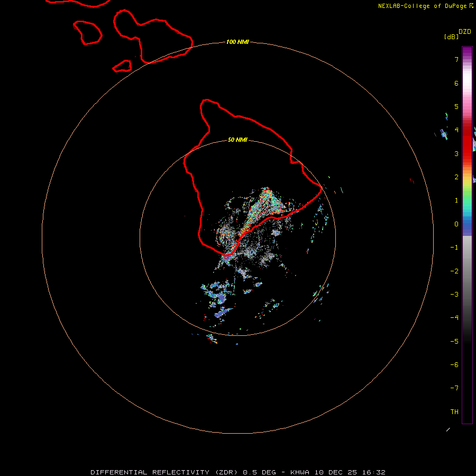
Task: Click the 5 value on the color scale
Action: click(456, 106)
